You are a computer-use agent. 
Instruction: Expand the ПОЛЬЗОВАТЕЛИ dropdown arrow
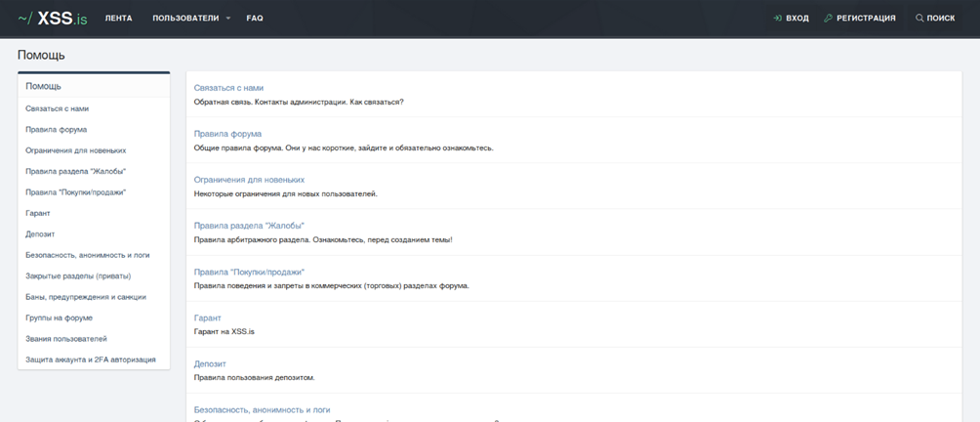click(x=228, y=18)
